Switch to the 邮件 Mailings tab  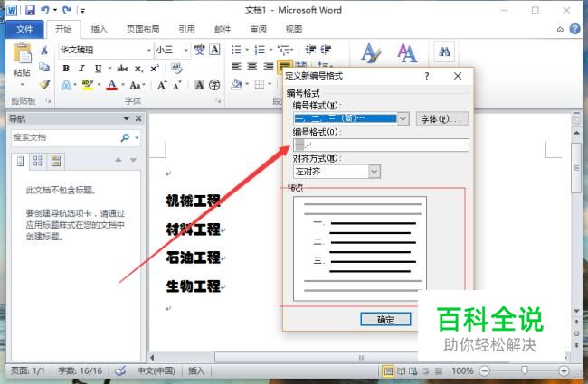pyautogui.click(x=223, y=29)
